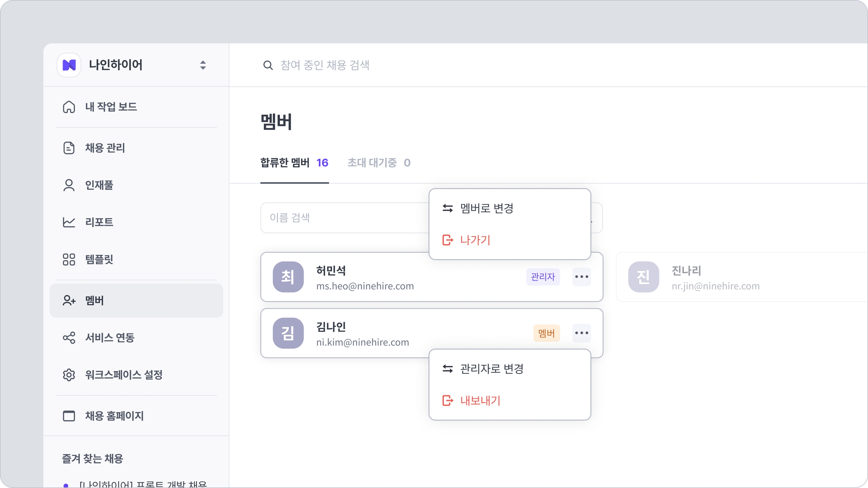Open 서비스 연동 share icon item
The image size is (868, 488).
click(109, 338)
